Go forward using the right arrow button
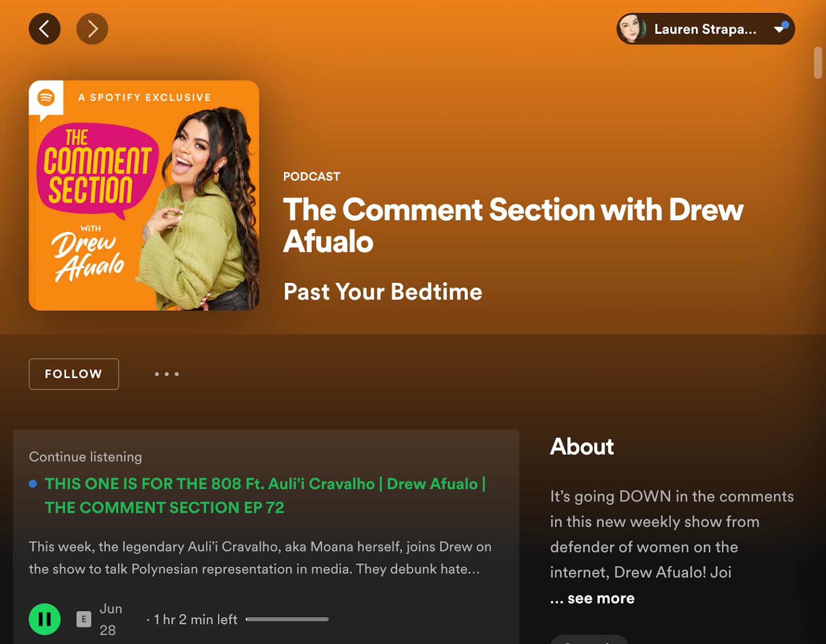The width and height of the screenshot is (826, 644). (x=92, y=29)
